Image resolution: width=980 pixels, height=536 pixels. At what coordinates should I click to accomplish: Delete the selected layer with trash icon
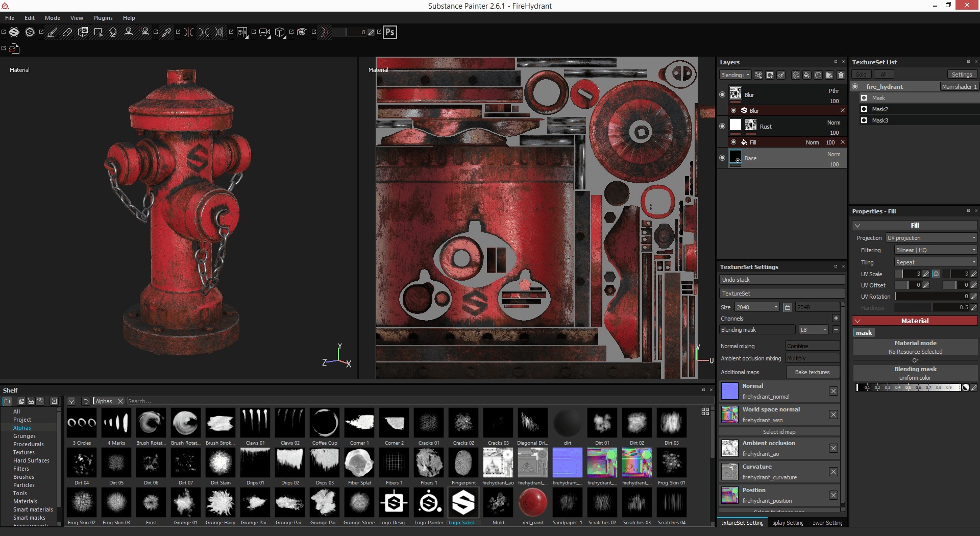pyautogui.click(x=841, y=75)
